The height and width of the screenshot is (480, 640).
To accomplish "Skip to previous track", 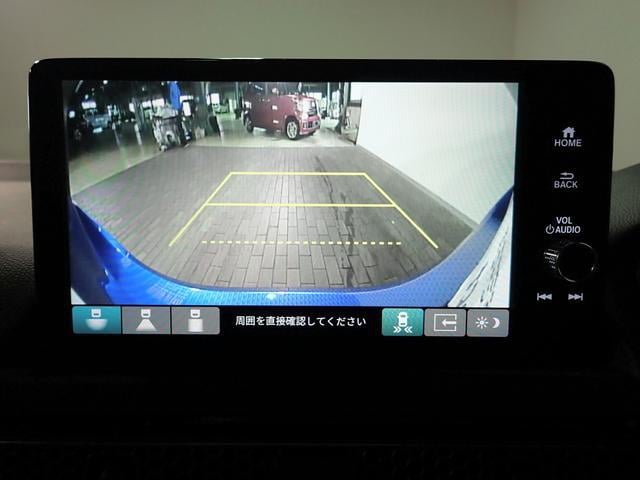I will tap(544, 297).
